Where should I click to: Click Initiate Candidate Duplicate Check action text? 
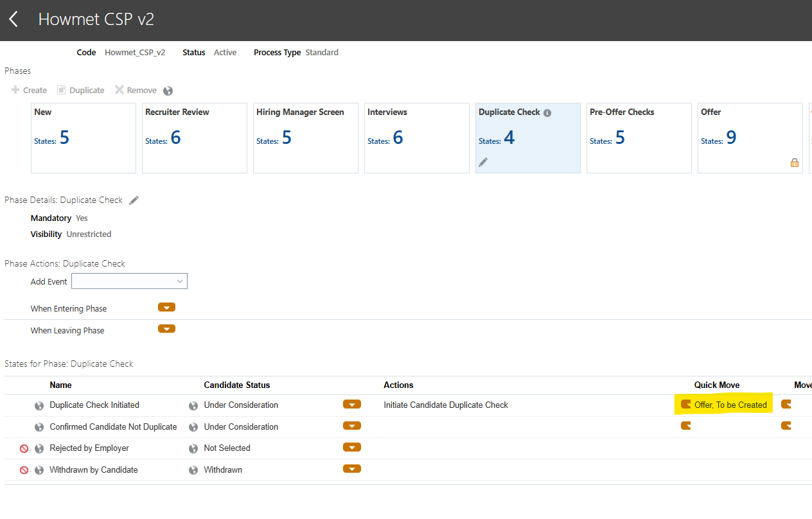pos(446,405)
